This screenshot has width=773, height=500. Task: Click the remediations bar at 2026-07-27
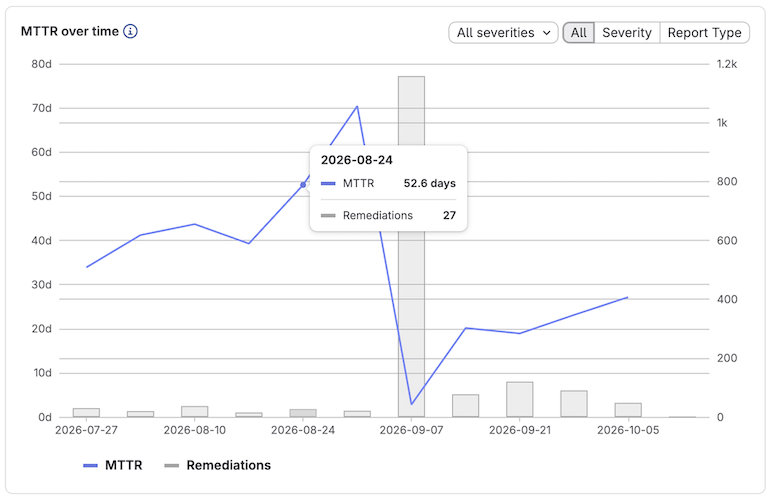86,413
